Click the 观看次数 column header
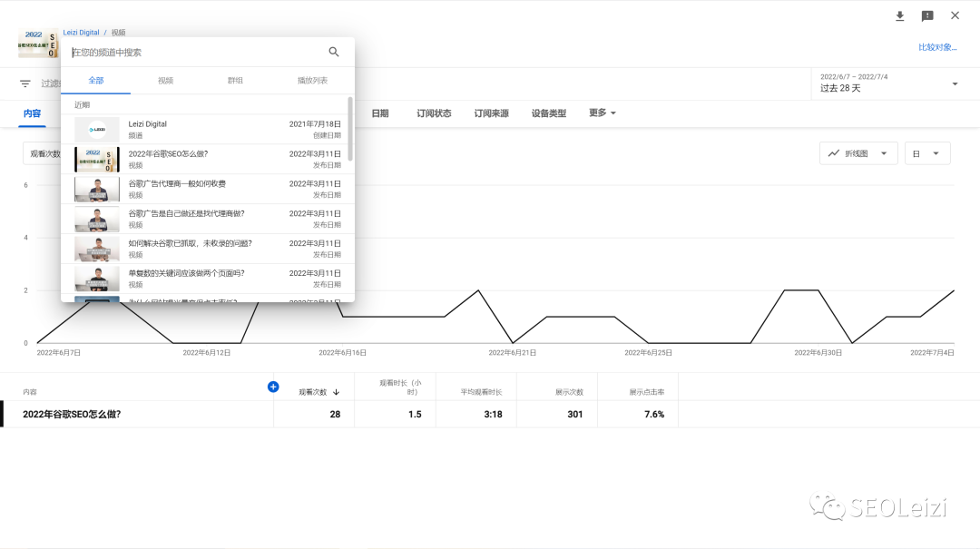980x549 pixels. click(x=312, y=392)
